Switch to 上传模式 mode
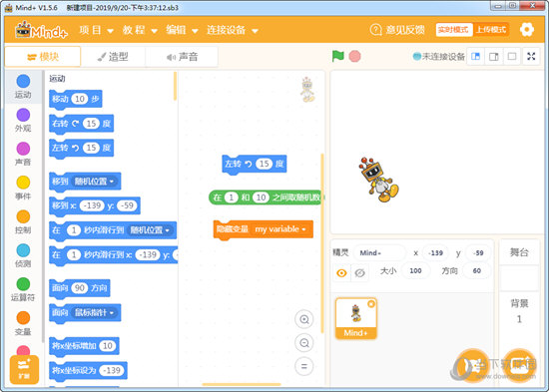The image size is (549, 392). pos(491,30)
